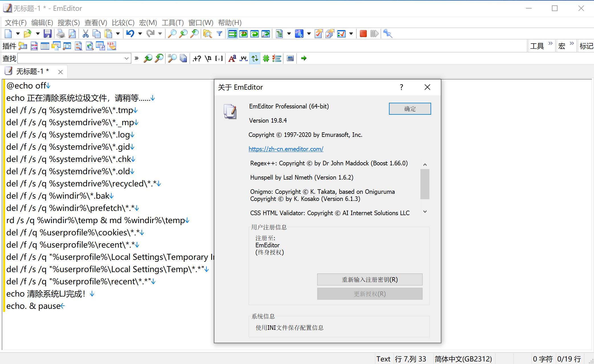Click the credits scrollbar thumb in the About dialog
594x364 pixels.
pyautogui.click(x=425, y=184)
